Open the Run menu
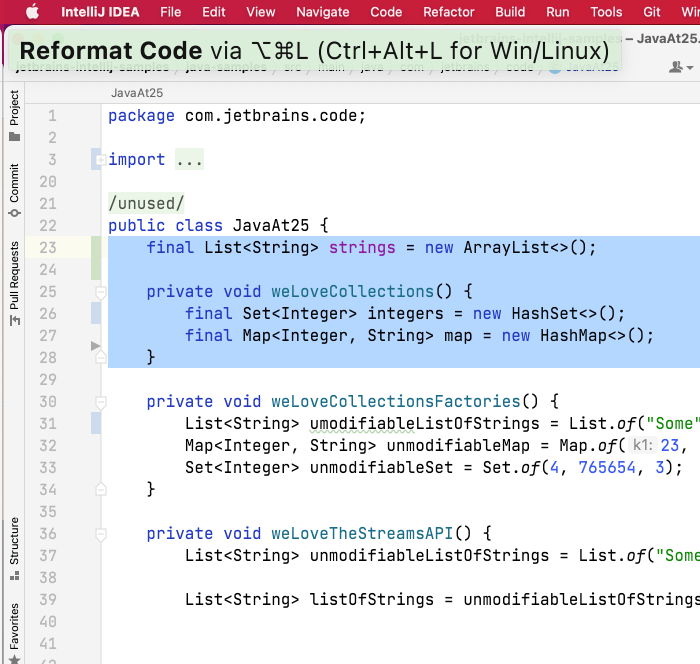Viewport: 700px width, 664px height. pyautogui.click(x=558, y=12)
